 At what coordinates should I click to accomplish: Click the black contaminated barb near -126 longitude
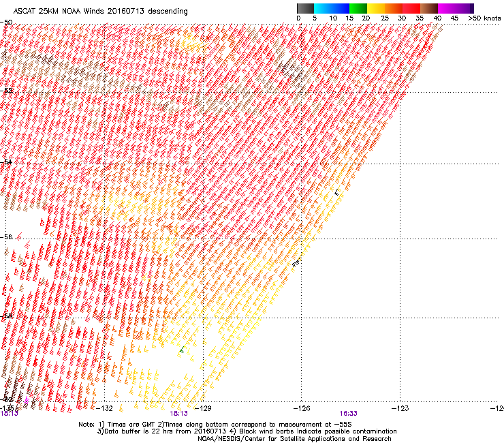coord(296,262)
